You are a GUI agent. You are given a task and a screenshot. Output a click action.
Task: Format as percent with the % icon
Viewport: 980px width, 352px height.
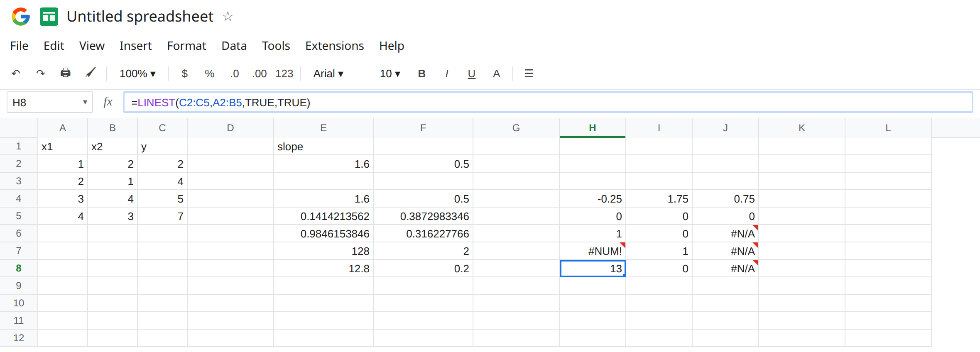tap(209, 73)
